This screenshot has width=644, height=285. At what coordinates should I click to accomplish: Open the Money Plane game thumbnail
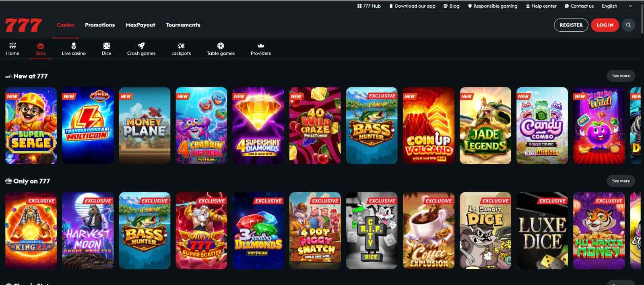(144, 126)
